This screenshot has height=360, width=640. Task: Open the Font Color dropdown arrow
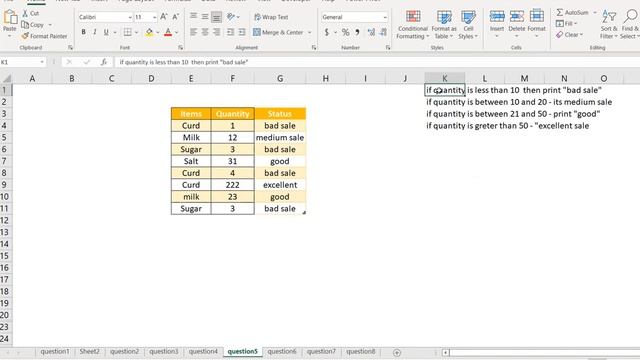pos(177,32)
